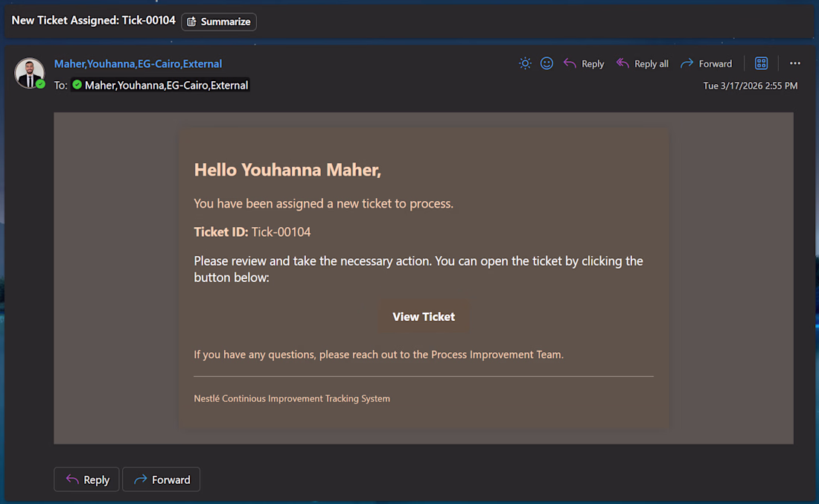Click Forward in the top message toolbar

(706, 64)
